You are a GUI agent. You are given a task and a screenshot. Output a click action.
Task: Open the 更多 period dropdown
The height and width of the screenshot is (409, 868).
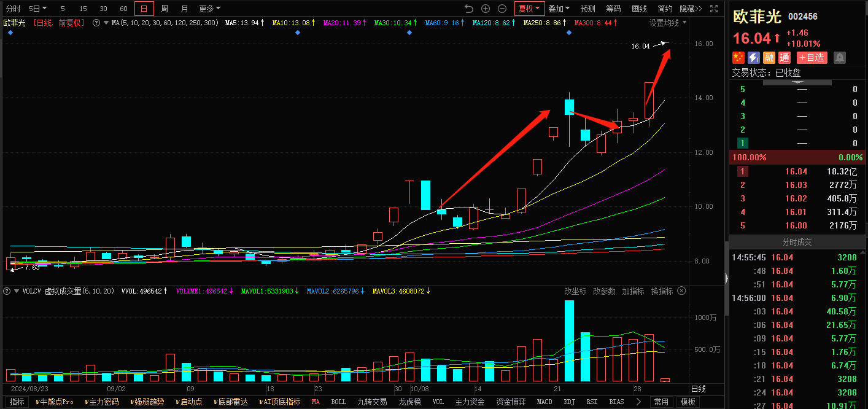click(x=209, y=9)
